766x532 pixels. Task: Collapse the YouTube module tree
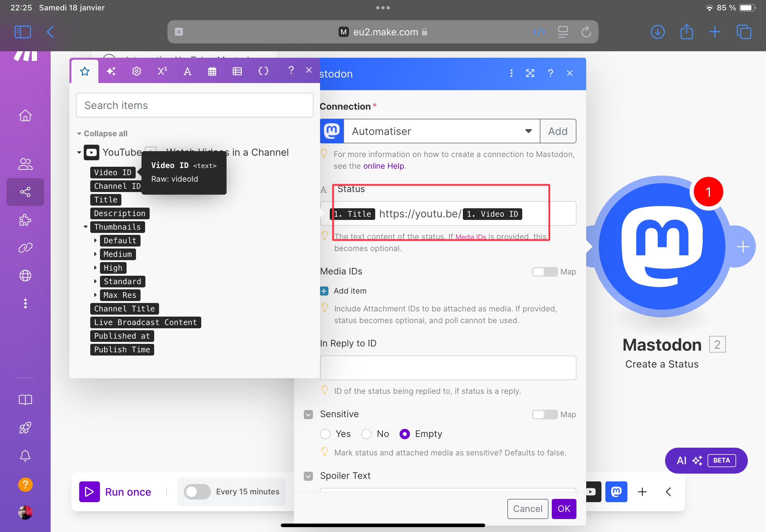pyautogui.click(x=79, y=152)
